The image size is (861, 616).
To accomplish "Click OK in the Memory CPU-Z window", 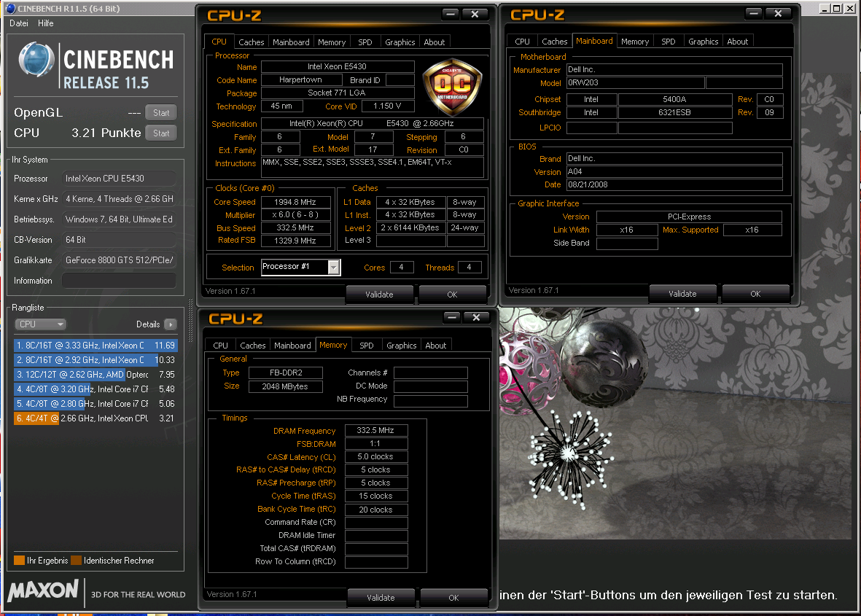I will [453, 597].
